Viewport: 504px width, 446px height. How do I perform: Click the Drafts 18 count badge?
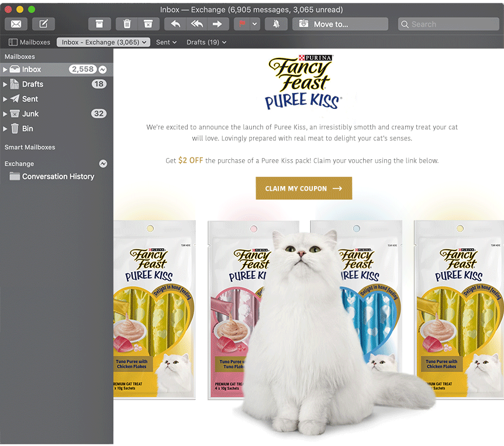(x=99, y=84)
